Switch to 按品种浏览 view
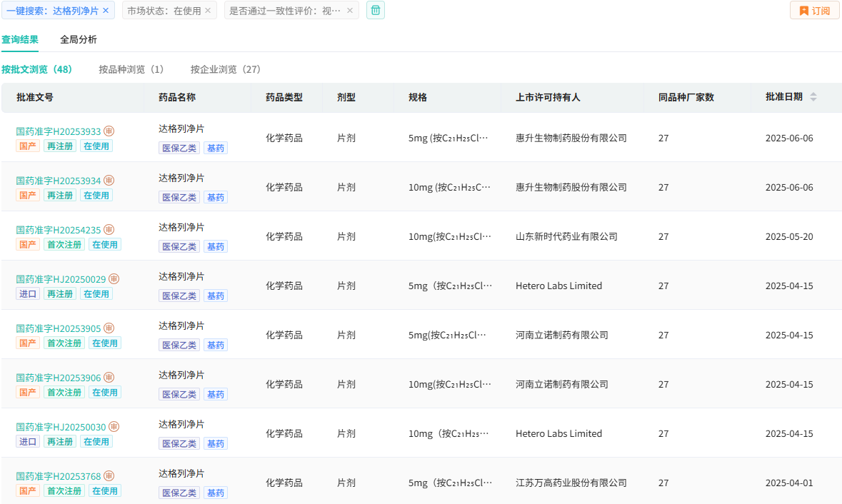 [131, 69]
